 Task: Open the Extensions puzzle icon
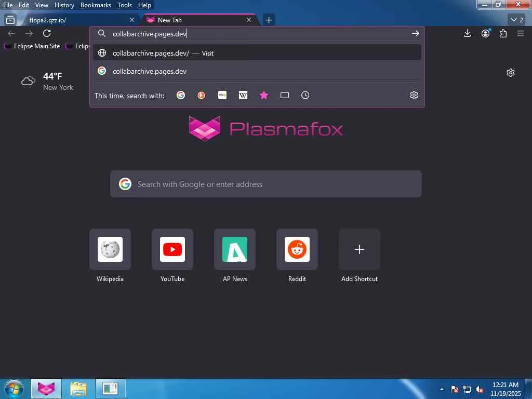[503, 33]
